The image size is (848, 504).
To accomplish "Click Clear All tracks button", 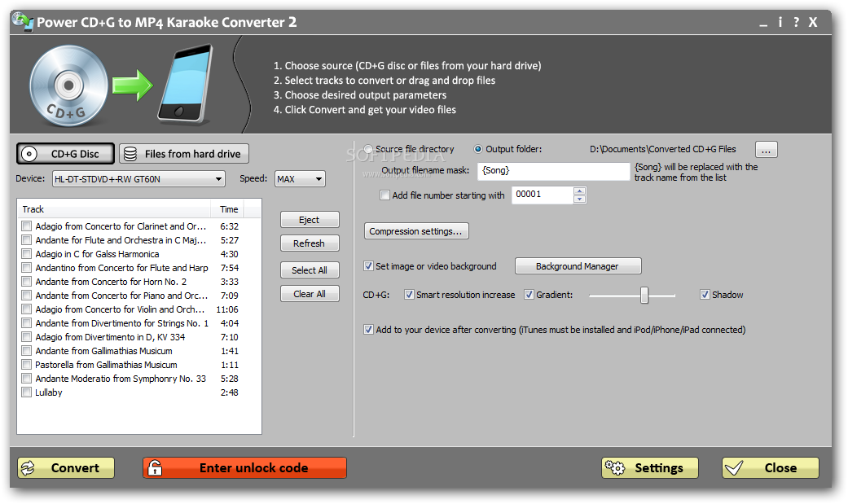I will click(310, 294).
